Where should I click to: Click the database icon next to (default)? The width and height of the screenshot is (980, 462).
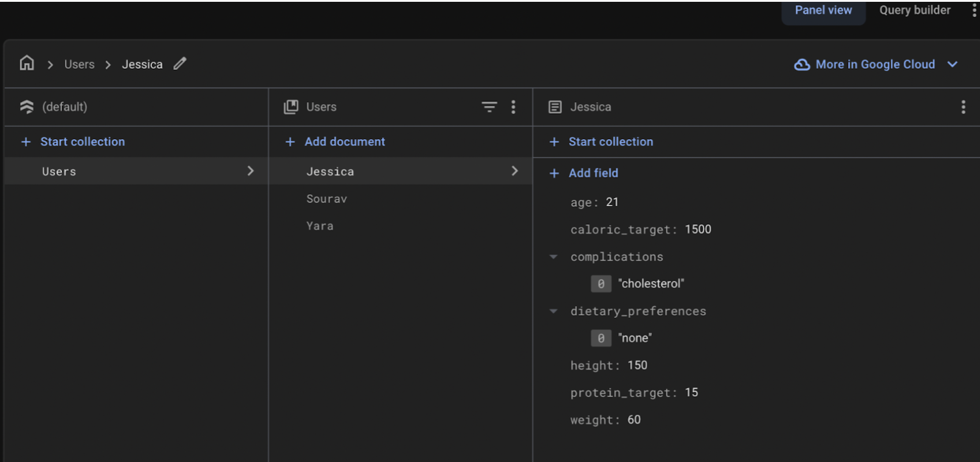27,107
